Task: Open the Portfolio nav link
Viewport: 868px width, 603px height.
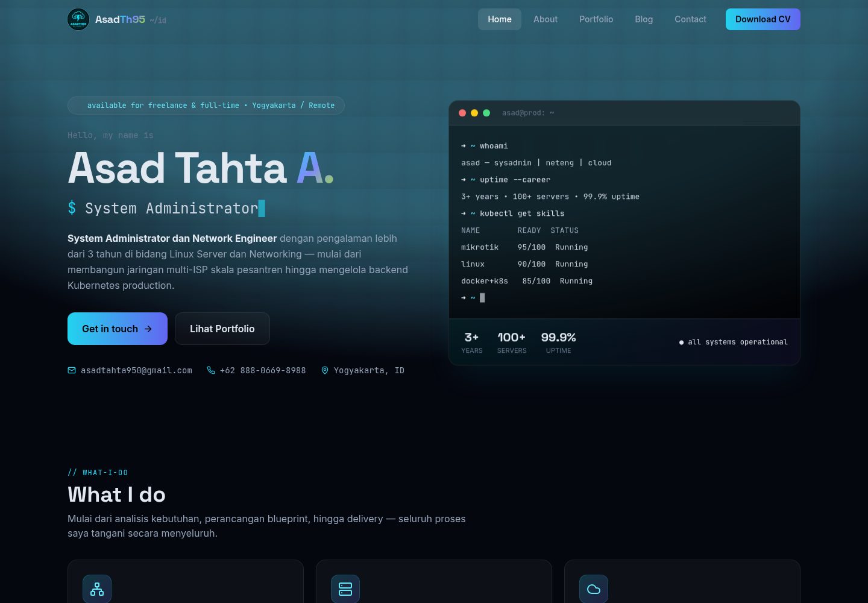Action: tap(596, 19)
